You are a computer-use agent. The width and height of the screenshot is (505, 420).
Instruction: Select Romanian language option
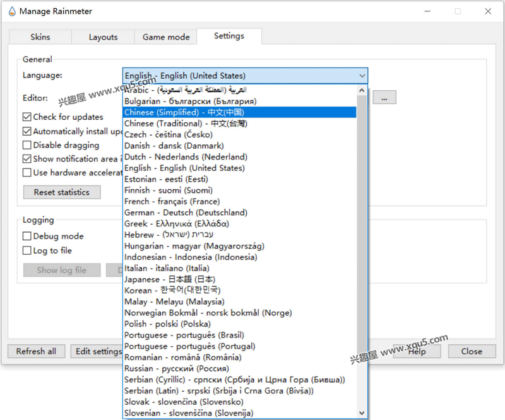click(x=240, y=357)
